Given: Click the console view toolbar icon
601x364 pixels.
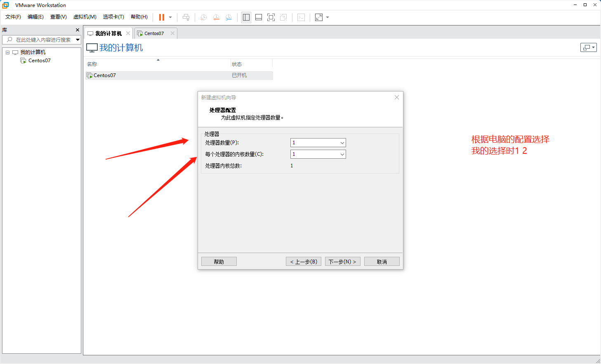Looking at the screenshot, I should click(301, 17).
